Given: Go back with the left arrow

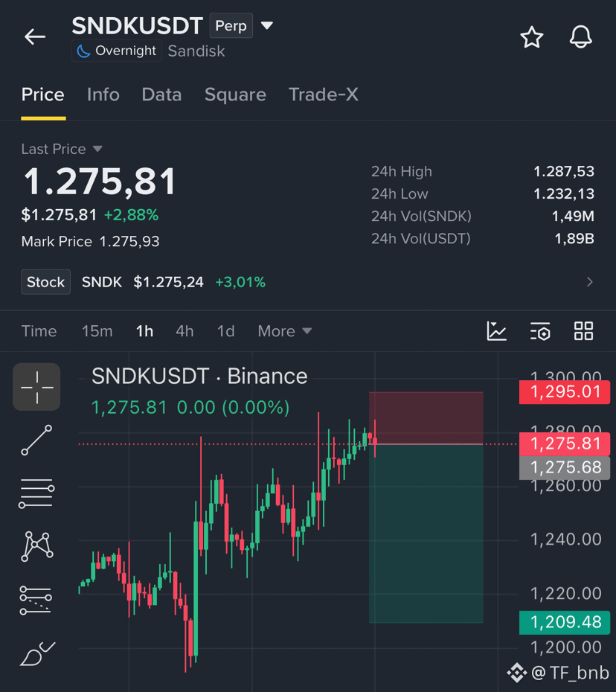Looking at the screenshot, I should click(35, 36).
